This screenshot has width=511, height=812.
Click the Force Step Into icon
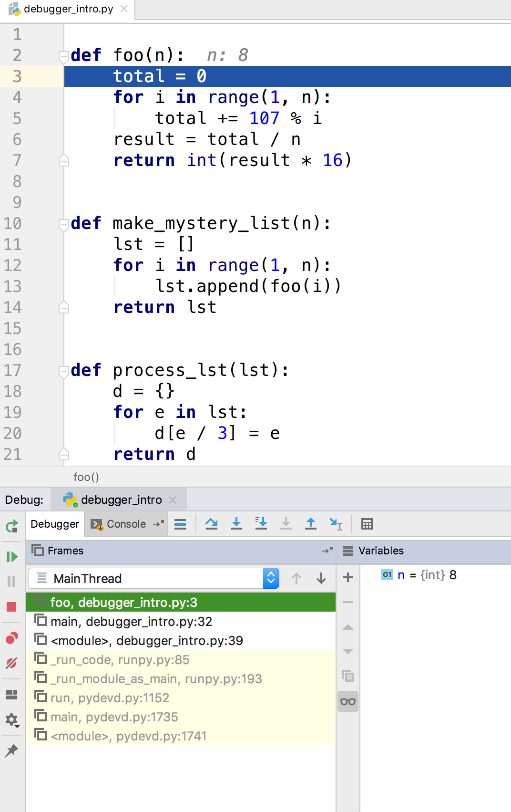286,524
